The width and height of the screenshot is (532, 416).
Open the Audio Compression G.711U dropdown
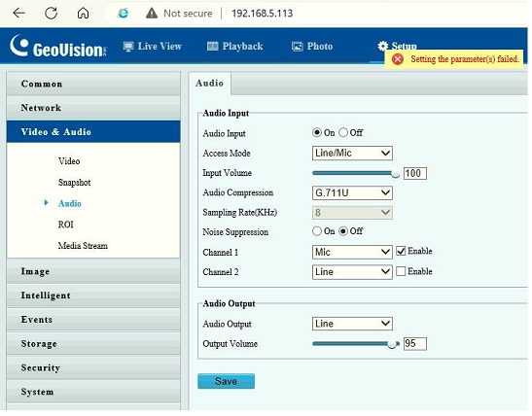click(352, 192)
